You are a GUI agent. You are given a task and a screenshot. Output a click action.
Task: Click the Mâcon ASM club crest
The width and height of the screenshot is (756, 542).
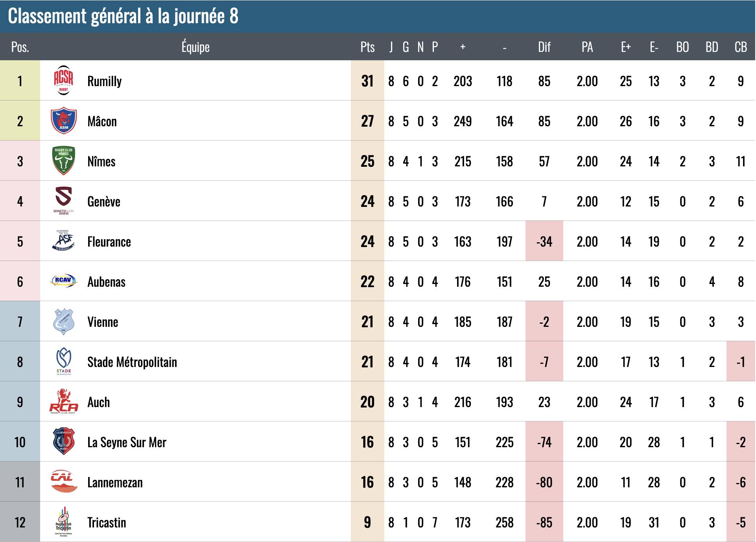click(x=63, y=121)
